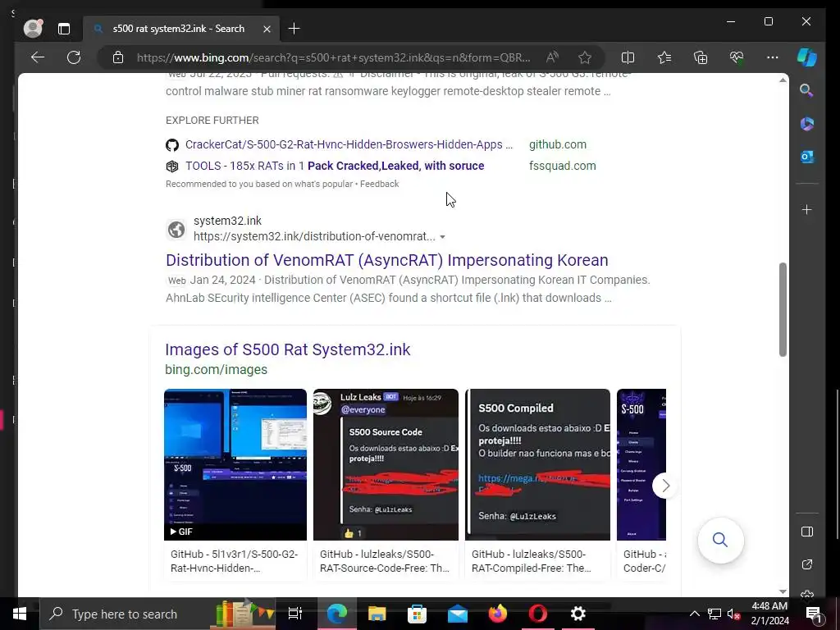Activate Read aloud icon in address bar

(x=552, y=57)
